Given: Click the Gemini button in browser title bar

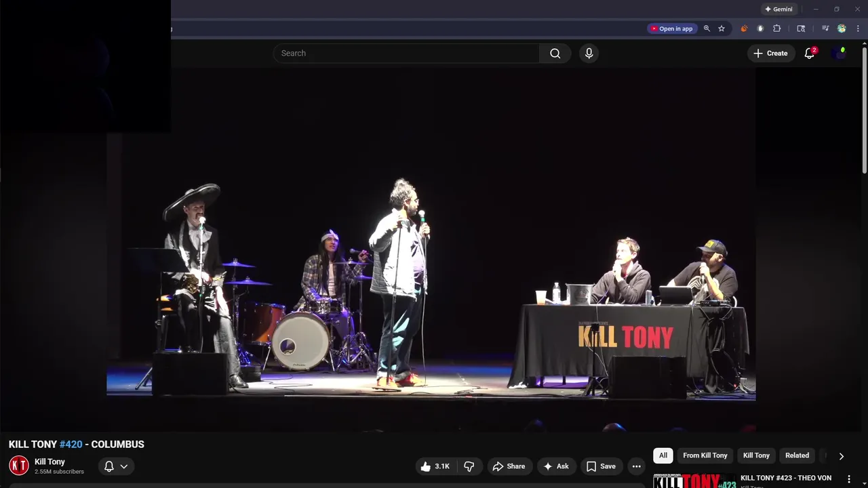Looking at the screenshot, I should tap(778, 9).
